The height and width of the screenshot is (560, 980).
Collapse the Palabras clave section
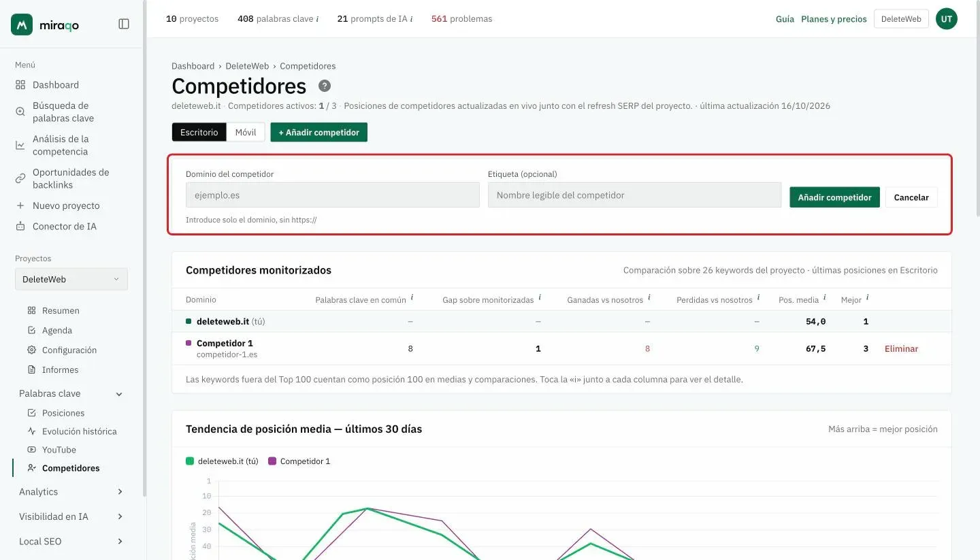coord(71,393)
